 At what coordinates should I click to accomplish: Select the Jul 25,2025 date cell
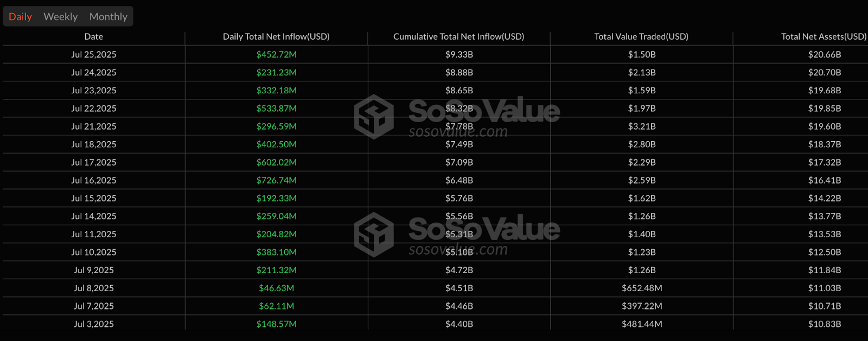pyautogui.click(x=93, y=54)
